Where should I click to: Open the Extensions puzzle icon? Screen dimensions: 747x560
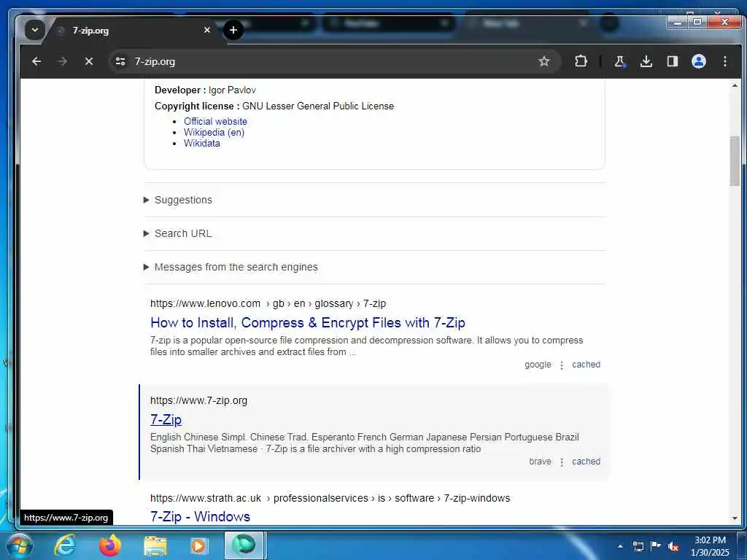click(581, 61)
